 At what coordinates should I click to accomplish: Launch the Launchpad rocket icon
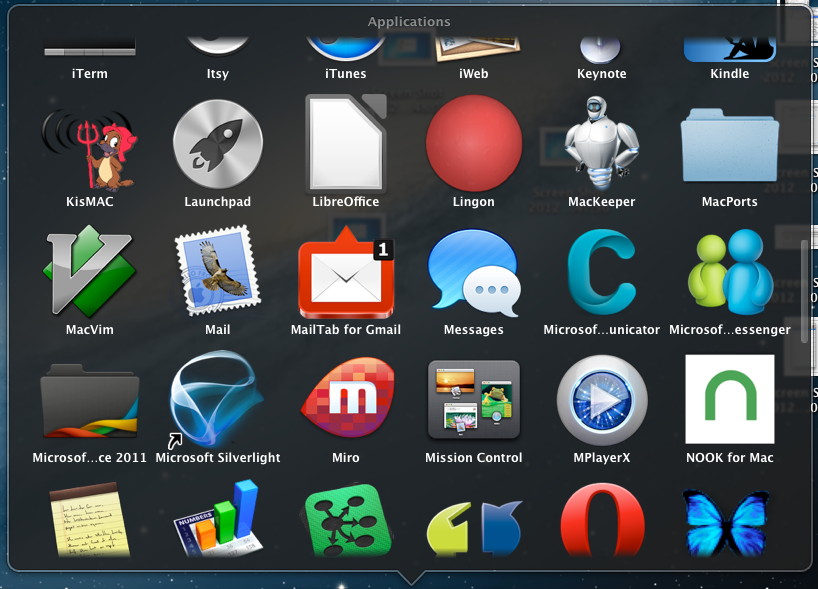click(x=218, y=144)
